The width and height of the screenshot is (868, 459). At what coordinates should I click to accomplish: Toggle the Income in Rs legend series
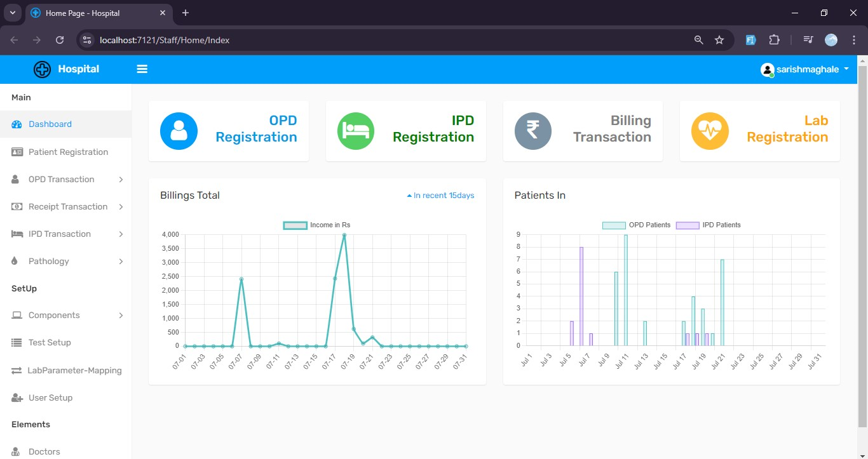pos(316,225)
